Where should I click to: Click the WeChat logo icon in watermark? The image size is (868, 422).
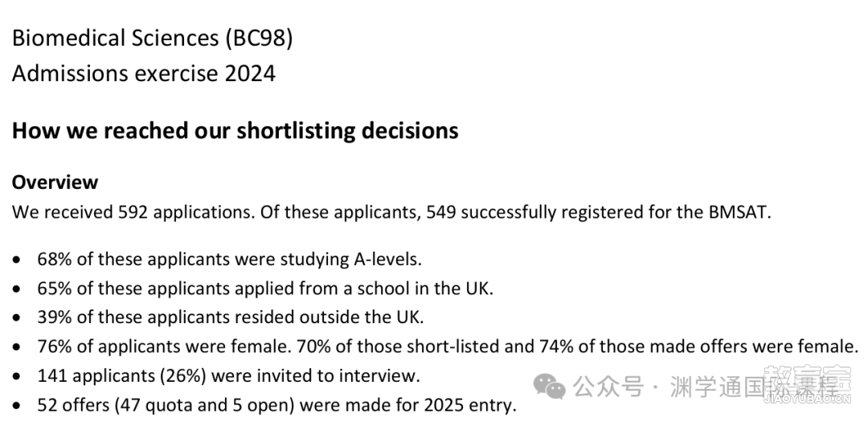tap(549, 386)
